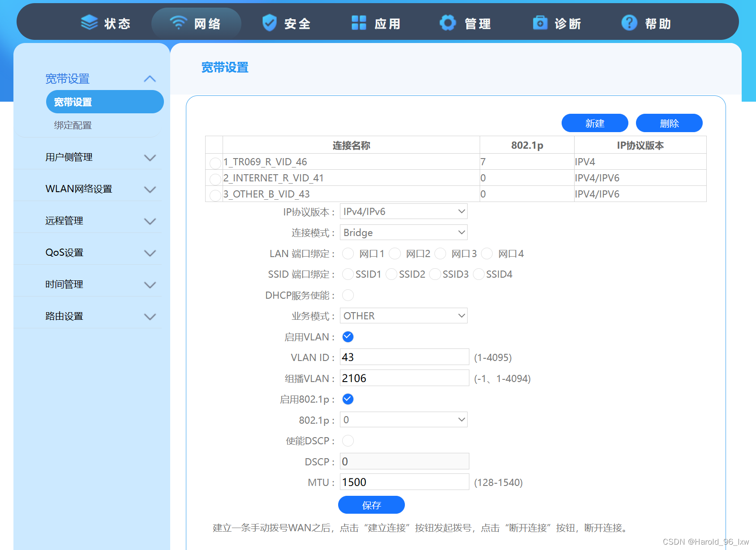Select the 3_OTHER_B_VID_43 connection radio button
The height and width of the screenshot is (550, 756).
click(x=215, y=195)
